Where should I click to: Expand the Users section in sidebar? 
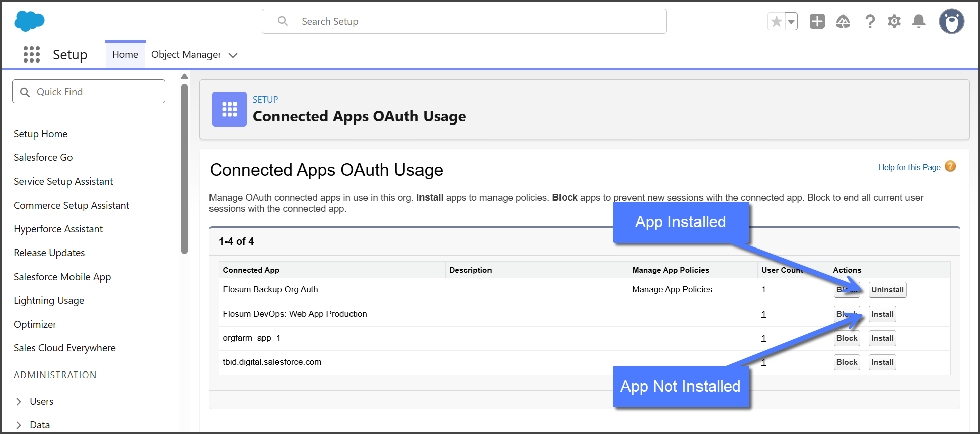click(19, 402)
